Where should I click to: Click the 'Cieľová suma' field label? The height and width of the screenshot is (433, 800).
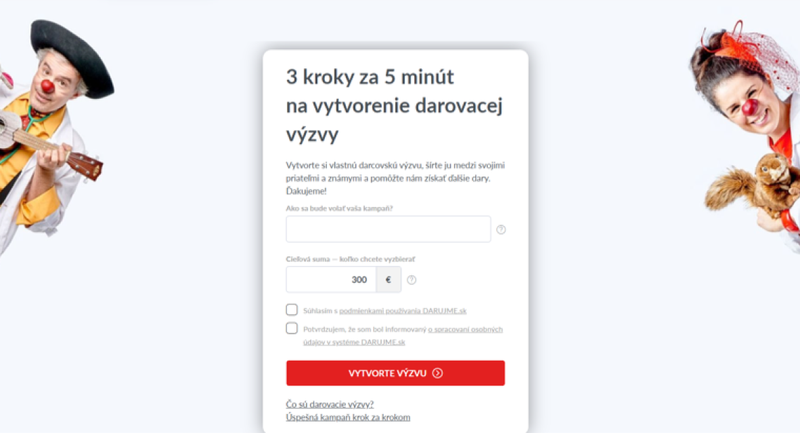click(343, 258)
